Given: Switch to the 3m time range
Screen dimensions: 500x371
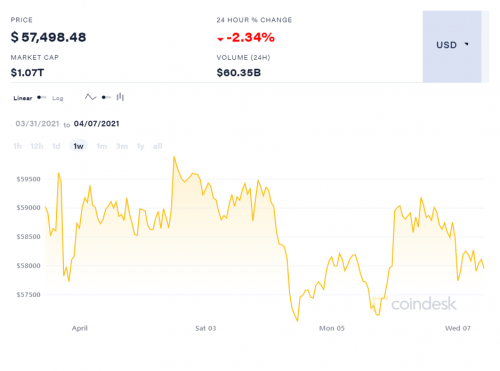Looking at the screenshot, I should [122, 146].
